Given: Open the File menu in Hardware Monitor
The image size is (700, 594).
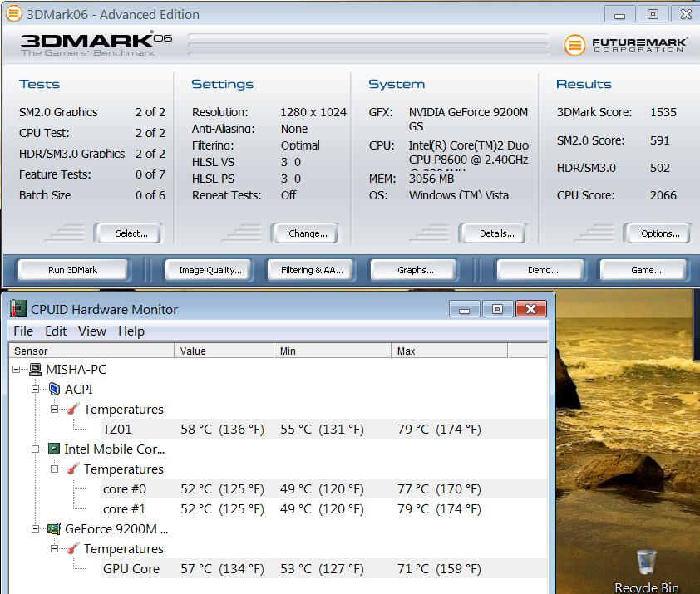Looking at the screenshot, I should tap(23, 331).
